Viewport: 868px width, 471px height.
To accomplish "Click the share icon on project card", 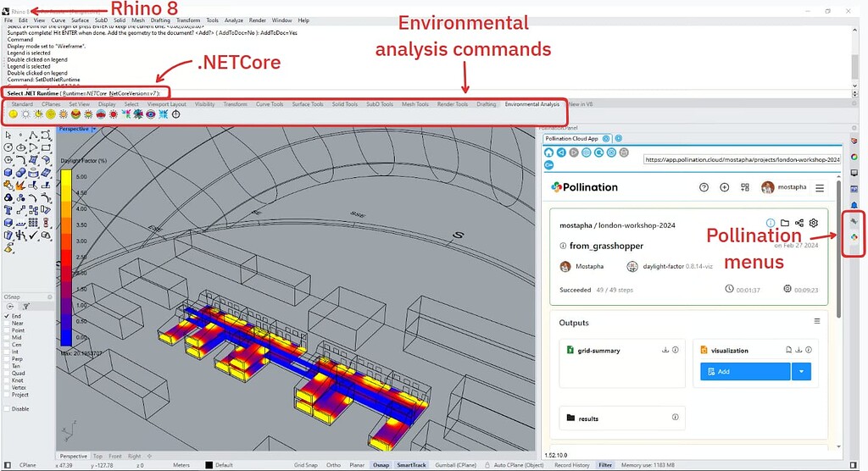I will click(798, 223).
